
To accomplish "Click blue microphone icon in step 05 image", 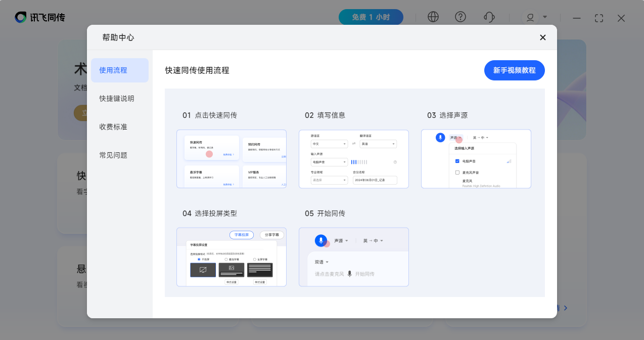I will click(x=320, y=240).
